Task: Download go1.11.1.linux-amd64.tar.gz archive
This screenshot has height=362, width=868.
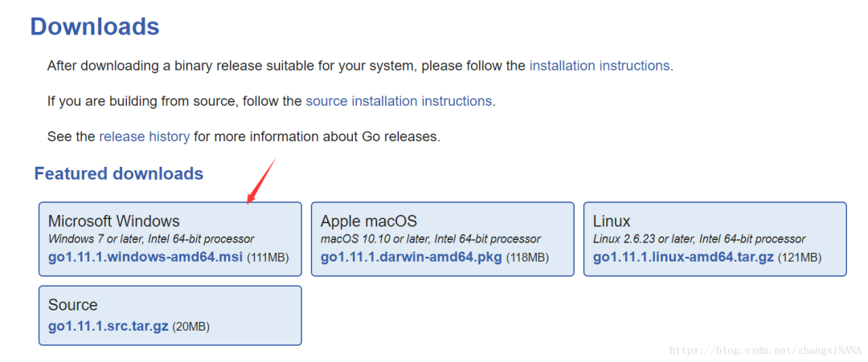Action: coord(683,258)
